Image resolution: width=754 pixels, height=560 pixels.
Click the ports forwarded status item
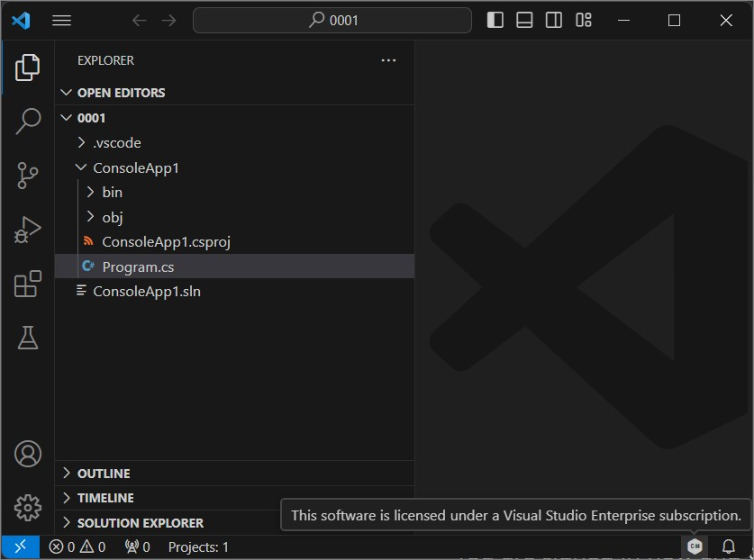click(138, 547)
